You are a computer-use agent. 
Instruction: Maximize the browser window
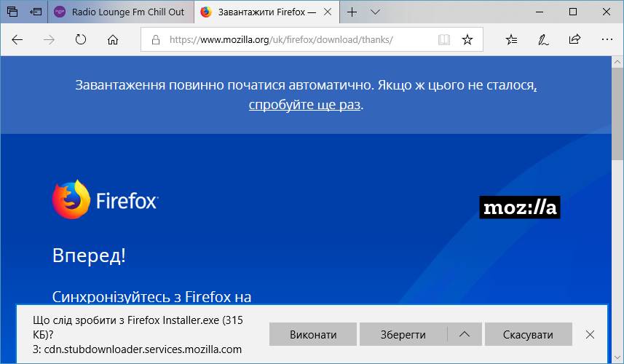[572, 12]
